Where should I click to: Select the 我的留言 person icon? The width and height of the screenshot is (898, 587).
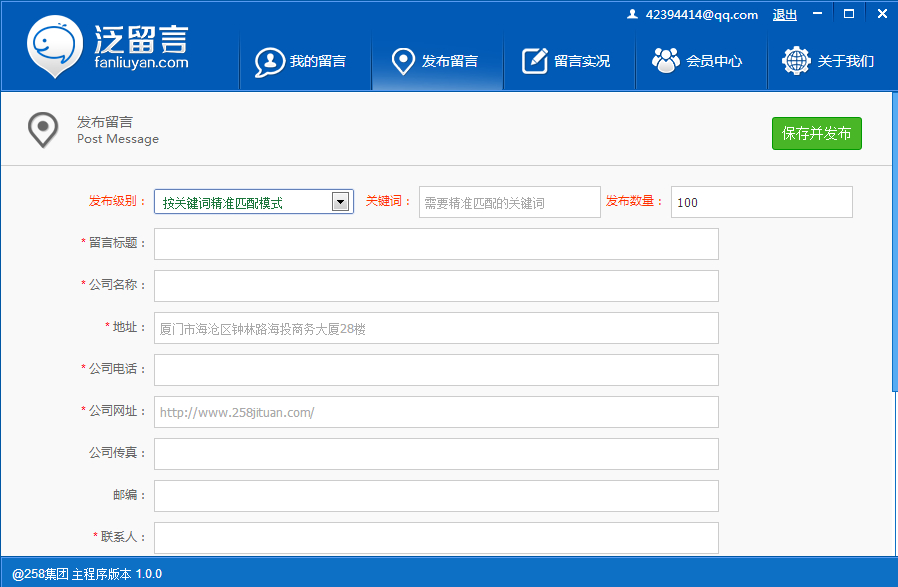[x=269, y=61]
